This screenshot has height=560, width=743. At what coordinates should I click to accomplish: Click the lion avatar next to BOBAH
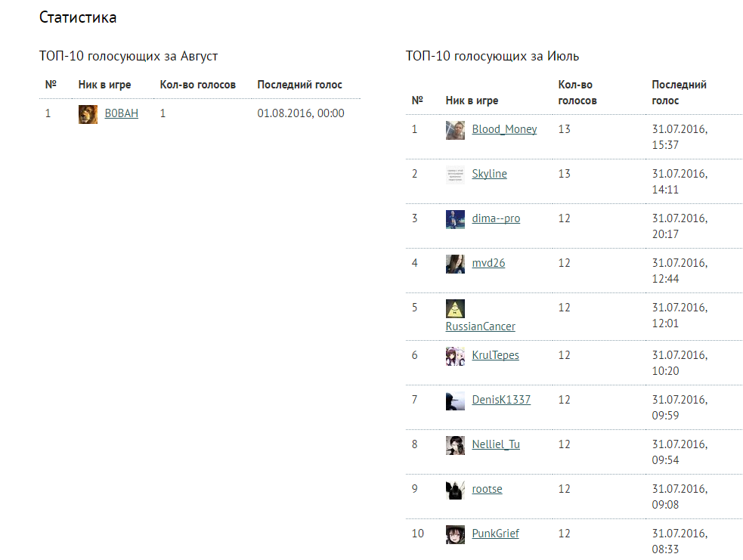click(x=88, y=114)
